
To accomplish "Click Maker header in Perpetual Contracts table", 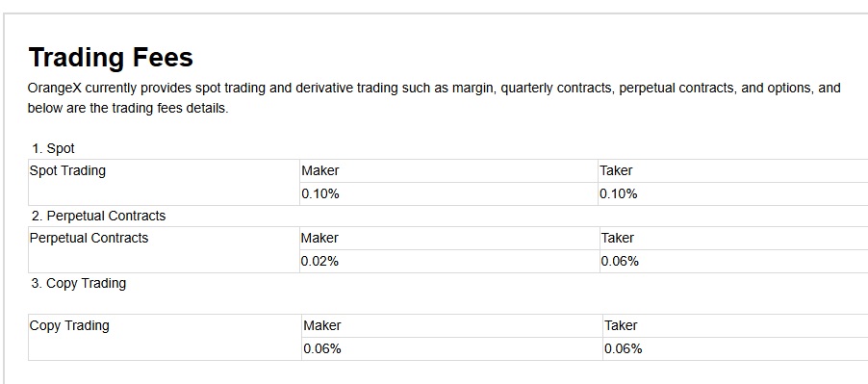I will (450, 239).
